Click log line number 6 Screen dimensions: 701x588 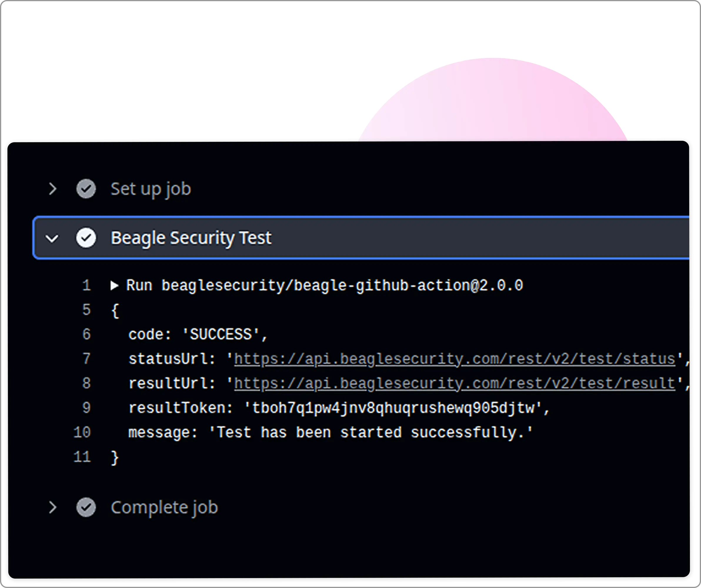[86, 334]
